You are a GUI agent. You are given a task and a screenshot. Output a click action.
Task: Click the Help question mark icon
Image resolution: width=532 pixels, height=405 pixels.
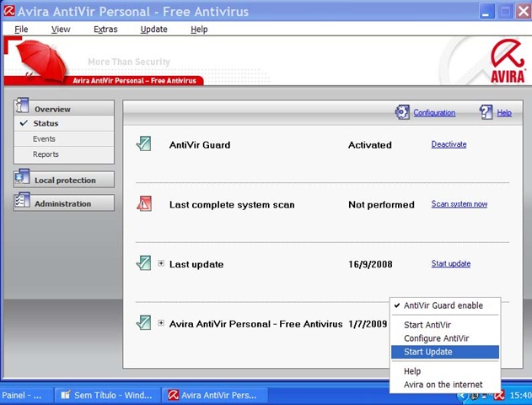coord(486,112)
